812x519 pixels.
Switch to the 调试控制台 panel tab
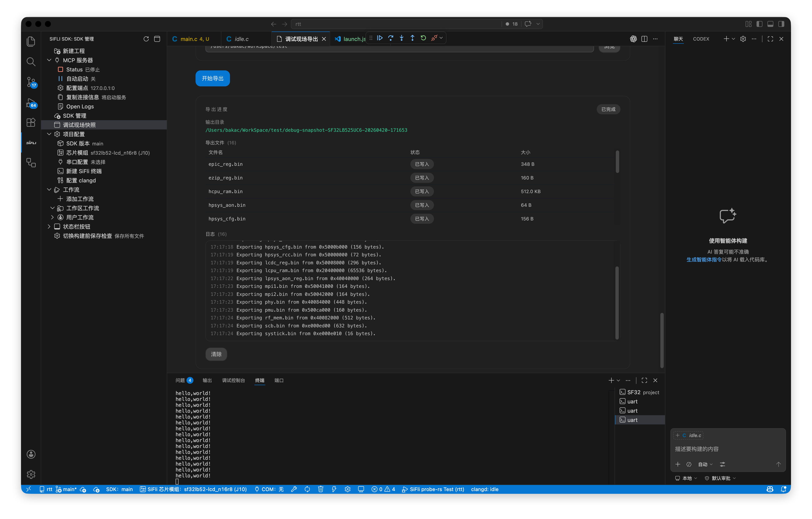233,380
